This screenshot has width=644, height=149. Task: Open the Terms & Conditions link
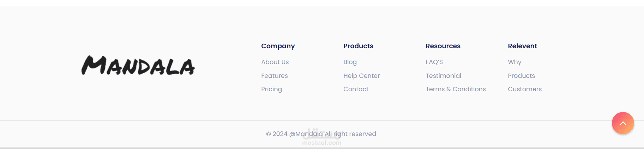456,89
